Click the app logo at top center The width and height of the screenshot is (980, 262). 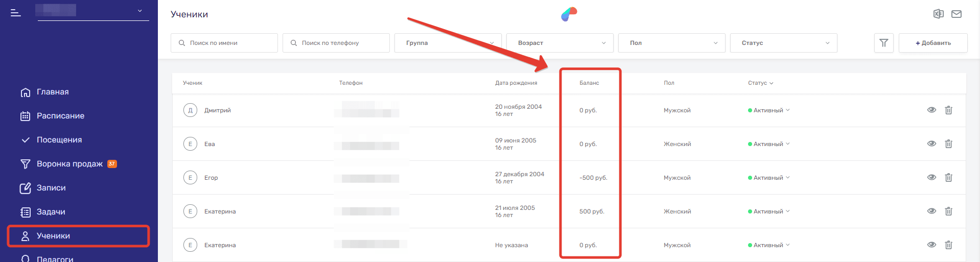click(569, 14)
